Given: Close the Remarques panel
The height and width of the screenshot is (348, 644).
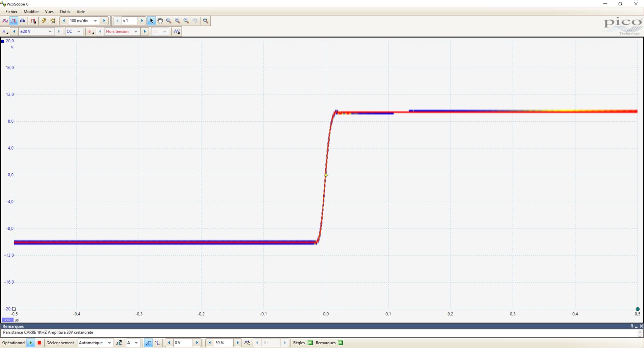Looking at the screenshot, I should click(641, 326).
